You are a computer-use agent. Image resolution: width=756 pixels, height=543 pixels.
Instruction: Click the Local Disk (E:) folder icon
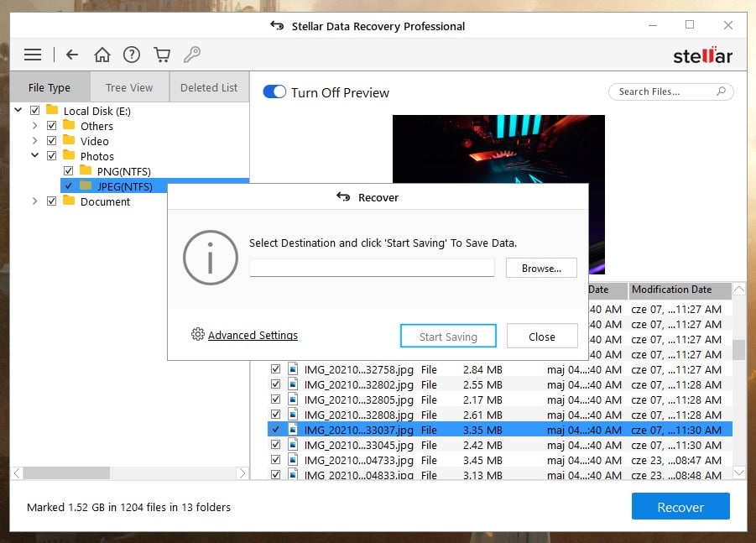(x=52, y=110)
